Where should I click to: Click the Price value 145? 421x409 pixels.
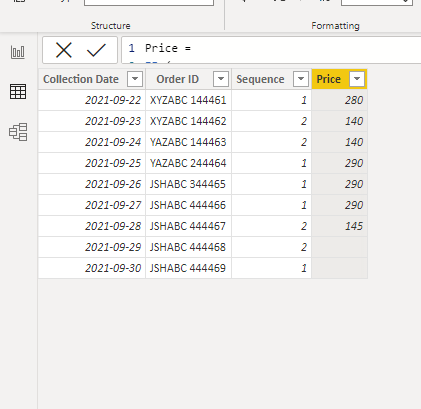pos(339,226)
